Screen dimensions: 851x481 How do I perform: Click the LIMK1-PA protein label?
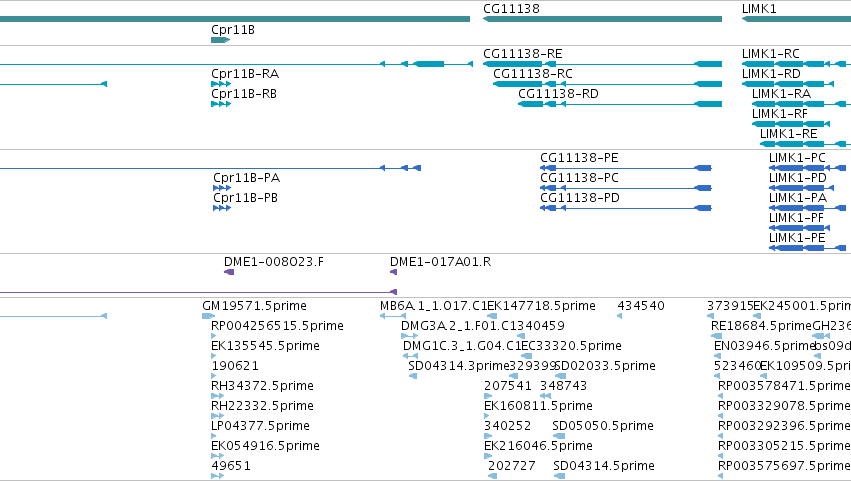[798, 198]
